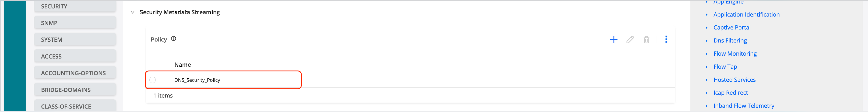This screenshot has height=112, width=868.
Task: Open the Dns Filtering link
Action: [730, 41]
